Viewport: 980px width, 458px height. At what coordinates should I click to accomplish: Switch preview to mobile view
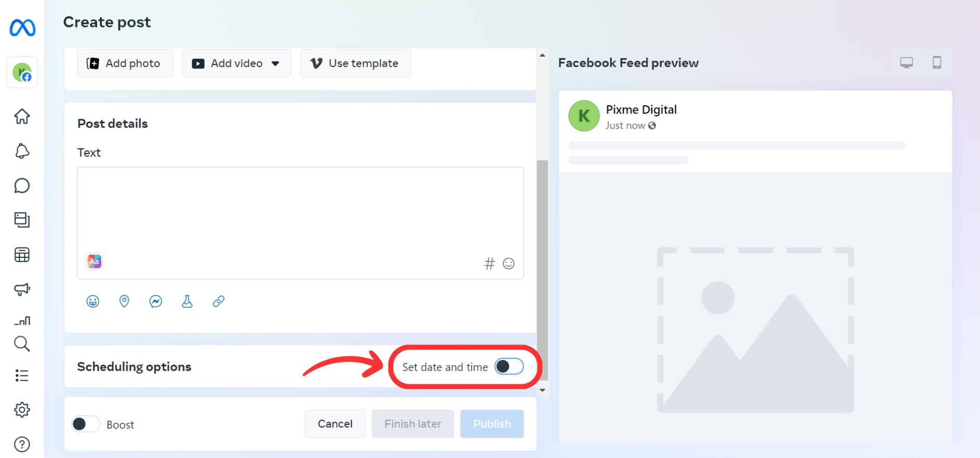tap(936, 63)
